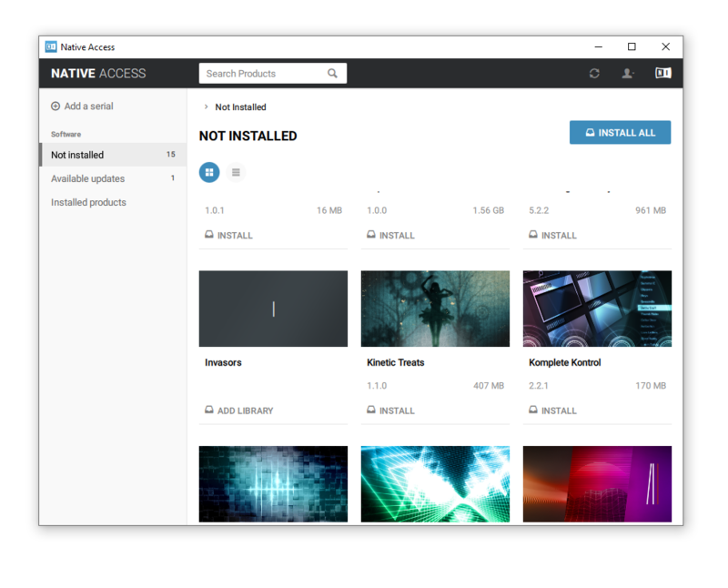
Task: Click the 15 count next to Not installed
Action: pos(171,154)
